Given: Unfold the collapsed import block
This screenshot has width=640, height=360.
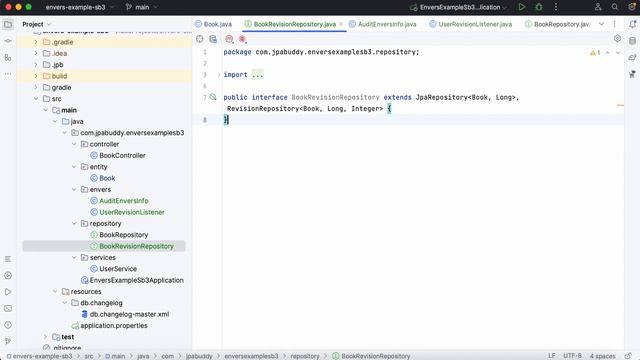Looking at the screenshot, I should [219, 75].
